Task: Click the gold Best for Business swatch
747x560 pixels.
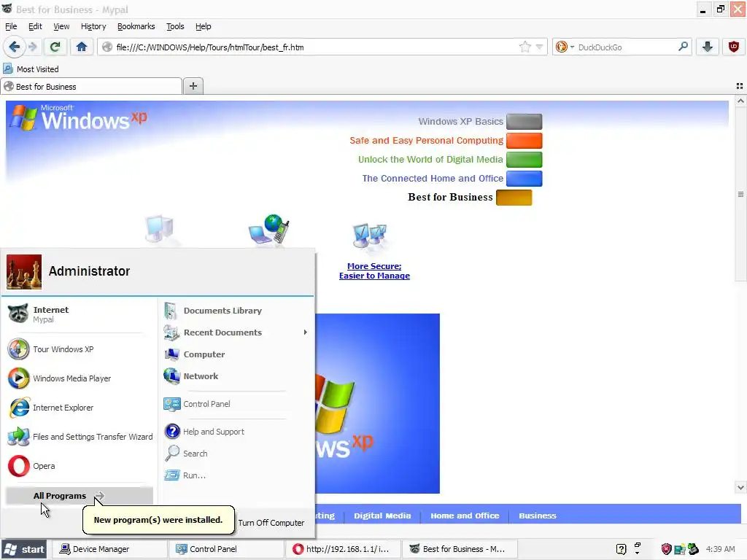Action: (514, 197)
